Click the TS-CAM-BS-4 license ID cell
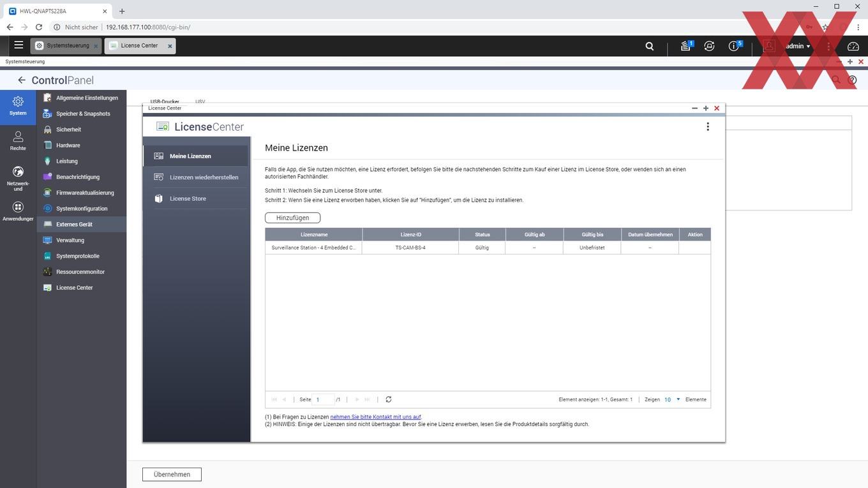The width and height of the screenshot is (868, 488). (410, 248)
